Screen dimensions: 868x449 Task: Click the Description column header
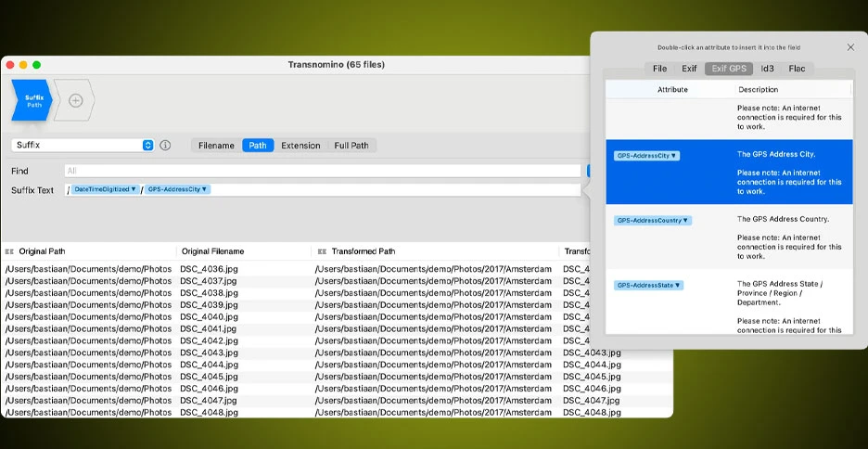[x=759, y=90]
